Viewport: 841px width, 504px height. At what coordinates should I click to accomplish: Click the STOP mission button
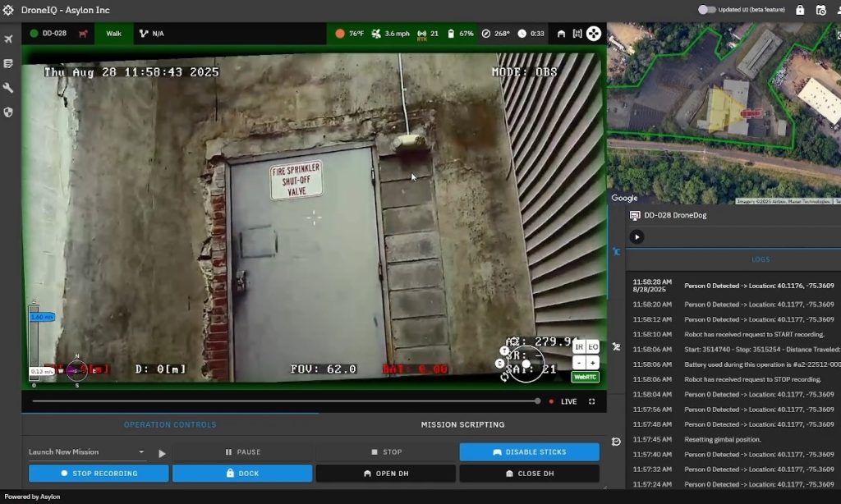coord(386,452)
